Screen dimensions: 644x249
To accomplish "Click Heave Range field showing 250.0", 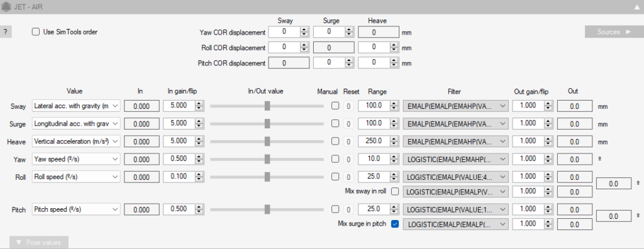I will coord(374,141).
